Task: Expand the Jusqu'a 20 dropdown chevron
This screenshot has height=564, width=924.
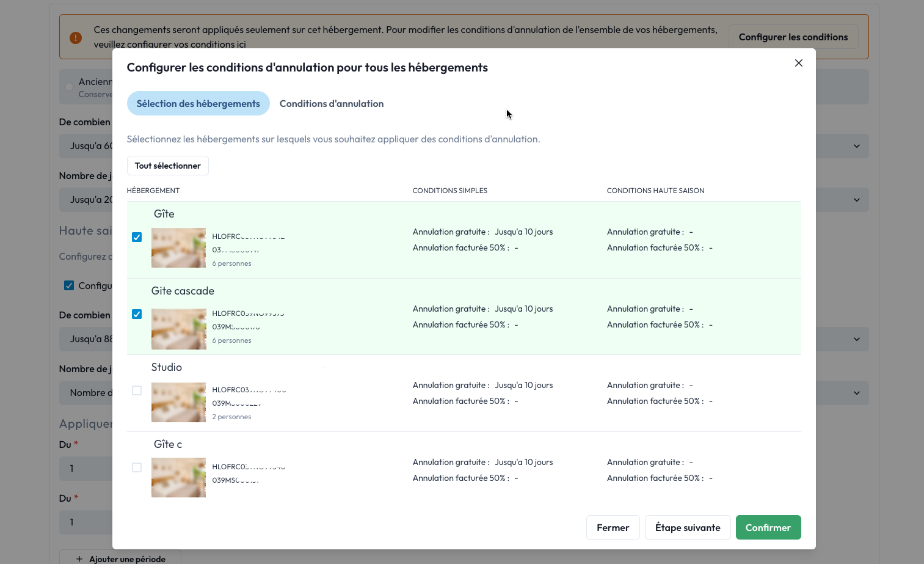Action: [x=857, y=200]
